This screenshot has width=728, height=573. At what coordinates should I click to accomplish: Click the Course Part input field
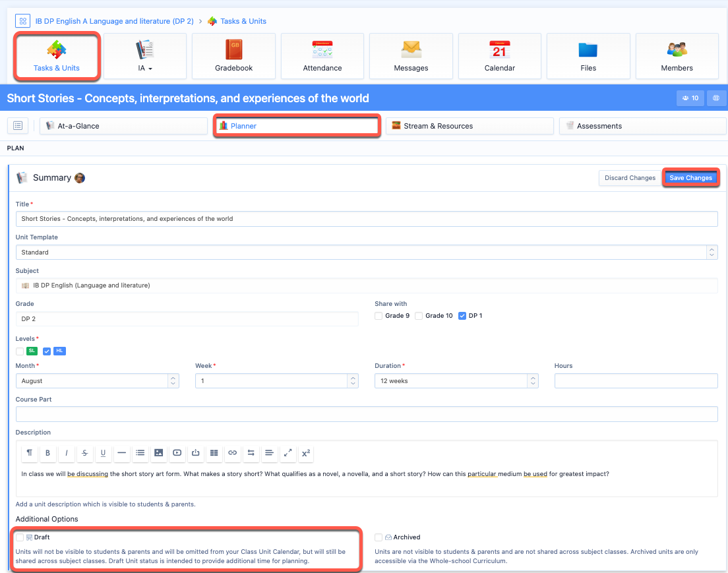[367, 414]
